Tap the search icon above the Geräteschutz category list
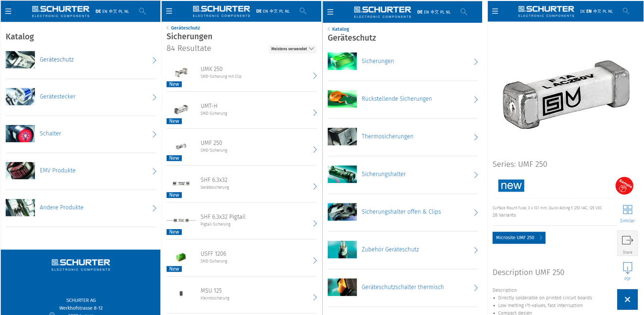The width and height of the screenshot is (644, 315). [x=464, y=12]
